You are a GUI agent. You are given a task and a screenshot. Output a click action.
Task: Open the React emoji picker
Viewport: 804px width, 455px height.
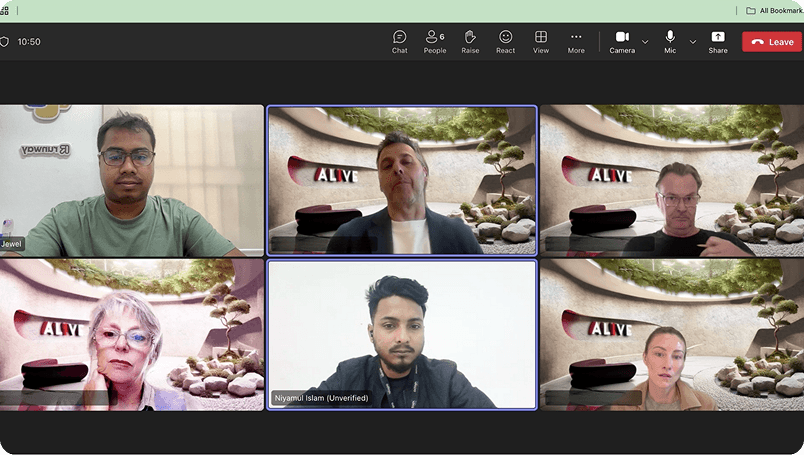click(x=505, y=41)
